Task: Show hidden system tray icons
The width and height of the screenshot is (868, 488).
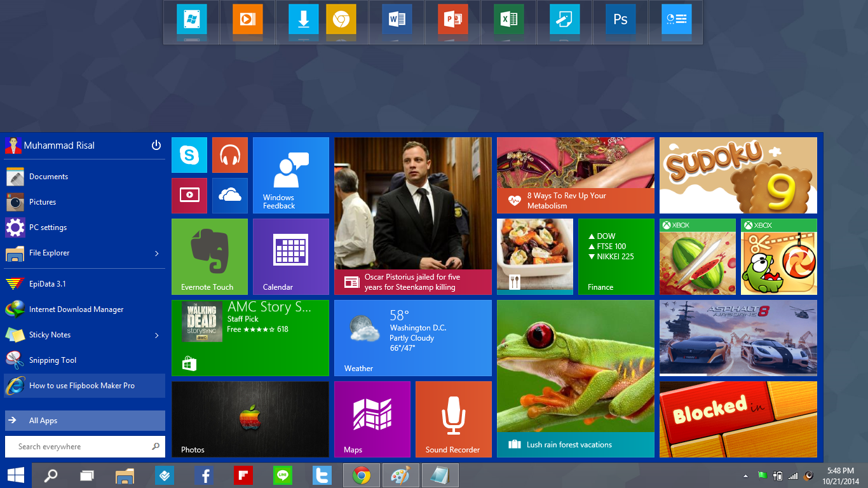Action: click(745, 476)
